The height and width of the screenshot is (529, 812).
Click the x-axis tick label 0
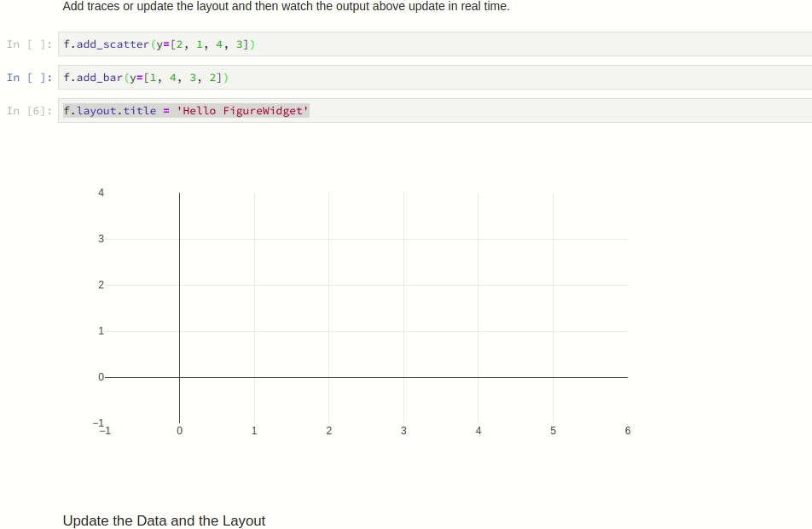179,431
